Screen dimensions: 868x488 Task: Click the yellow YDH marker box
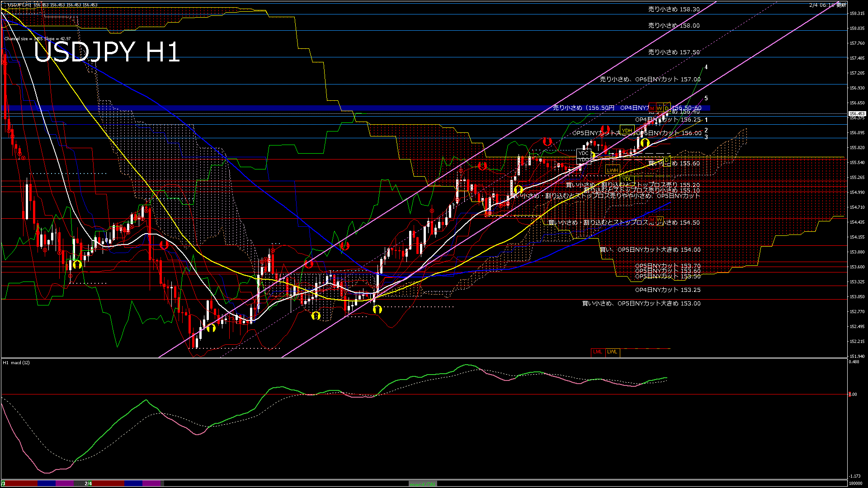pyautogui.click(x=627, y=131)
